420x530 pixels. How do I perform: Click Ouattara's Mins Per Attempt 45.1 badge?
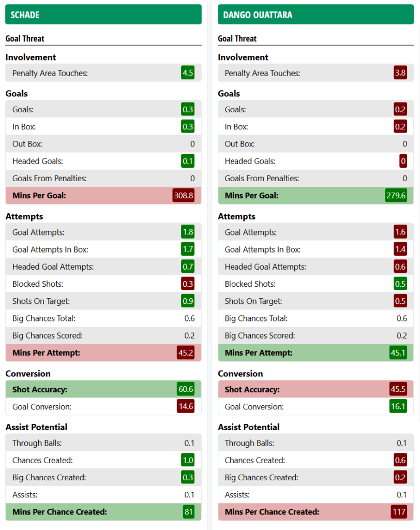(x=398, y=353)
